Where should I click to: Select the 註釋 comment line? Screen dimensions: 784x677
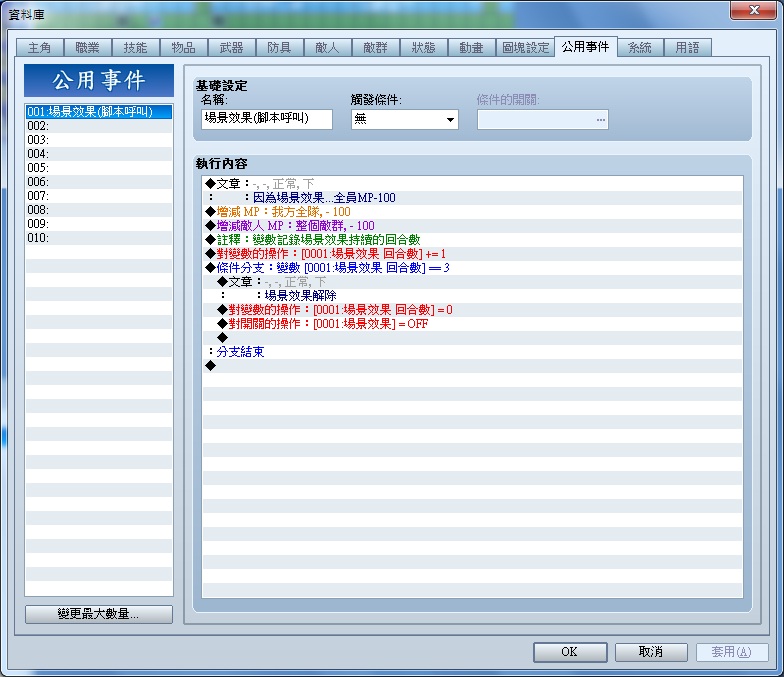(472, 240)
